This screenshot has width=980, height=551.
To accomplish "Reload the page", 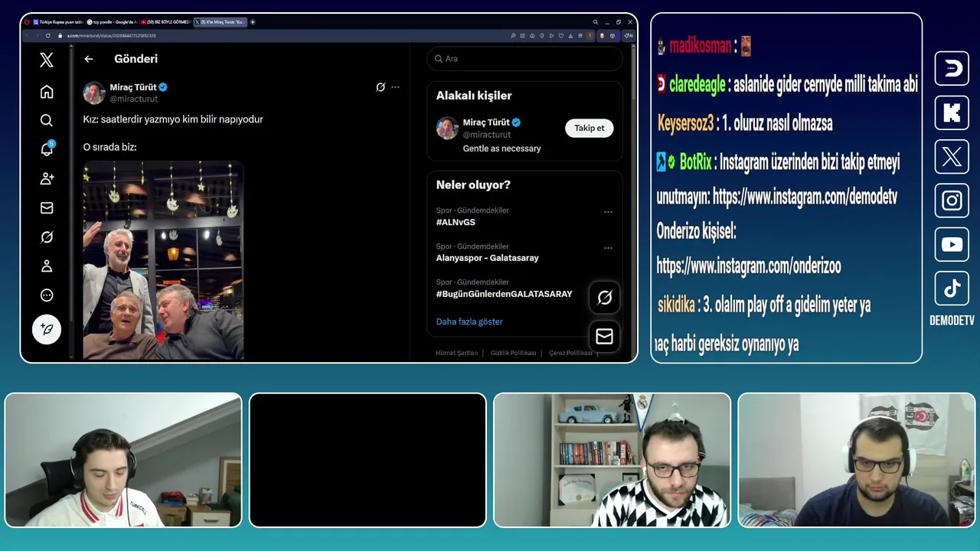I will point(48,35).
